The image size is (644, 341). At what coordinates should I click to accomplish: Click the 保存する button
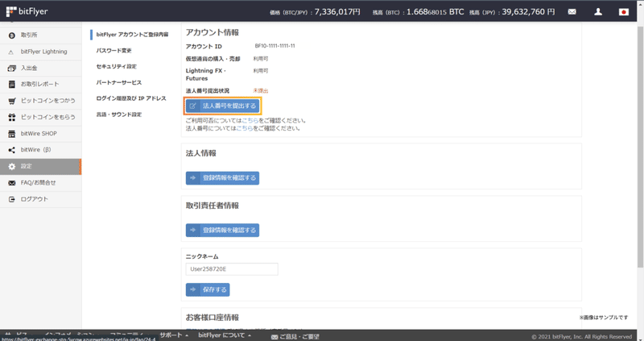click(208, 289)
